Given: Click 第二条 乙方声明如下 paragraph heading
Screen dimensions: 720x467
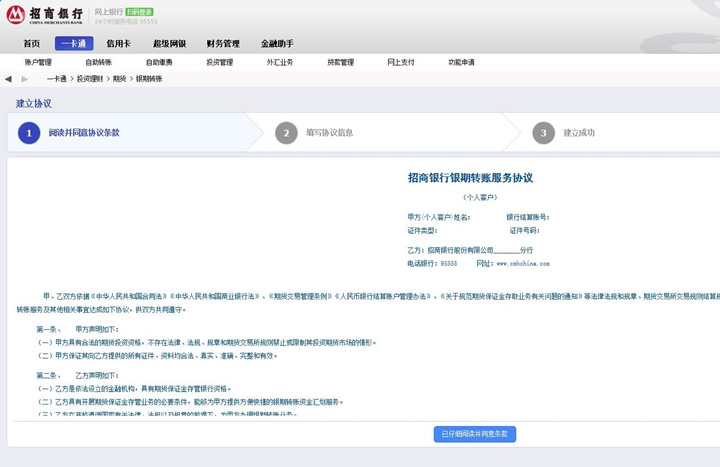Looking at the screenshot, I should 78,375.
